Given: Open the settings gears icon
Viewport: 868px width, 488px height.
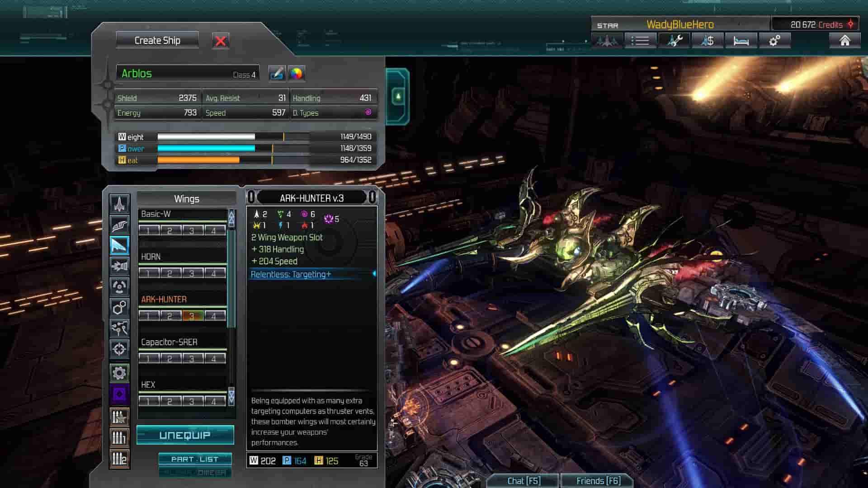Looking at the screenshot, I should click(x=775, y=41).
